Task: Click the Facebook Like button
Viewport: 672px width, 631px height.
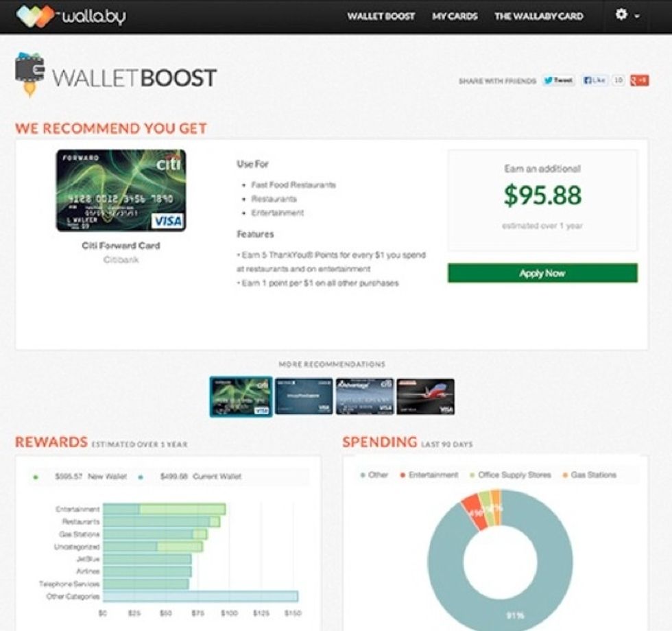Action: pos(595,80)
